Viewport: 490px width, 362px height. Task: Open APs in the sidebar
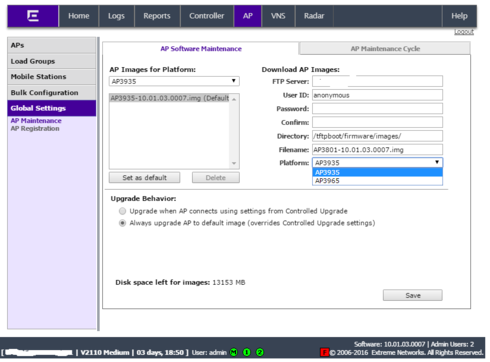[51, 45]
